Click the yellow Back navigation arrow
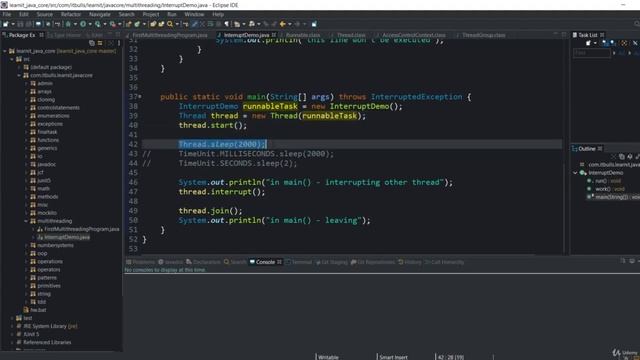The image size is (640, 360). point(282,24)
